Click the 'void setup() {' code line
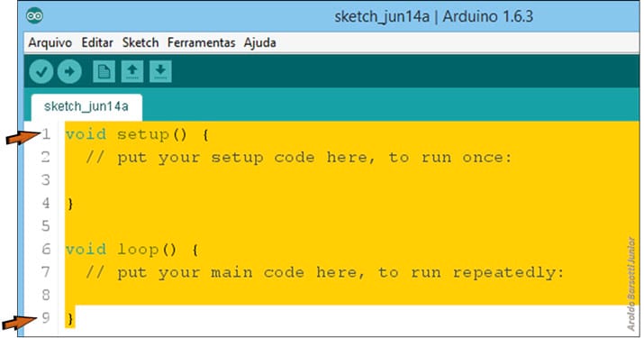The image size is (644, 338). pyautogui.click(x=137, y=134)
